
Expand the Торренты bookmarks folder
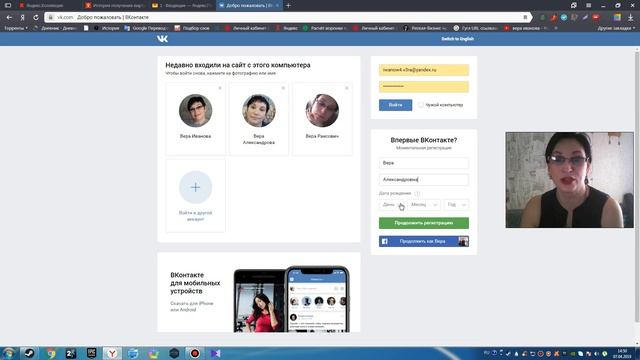tap(16, 28)
